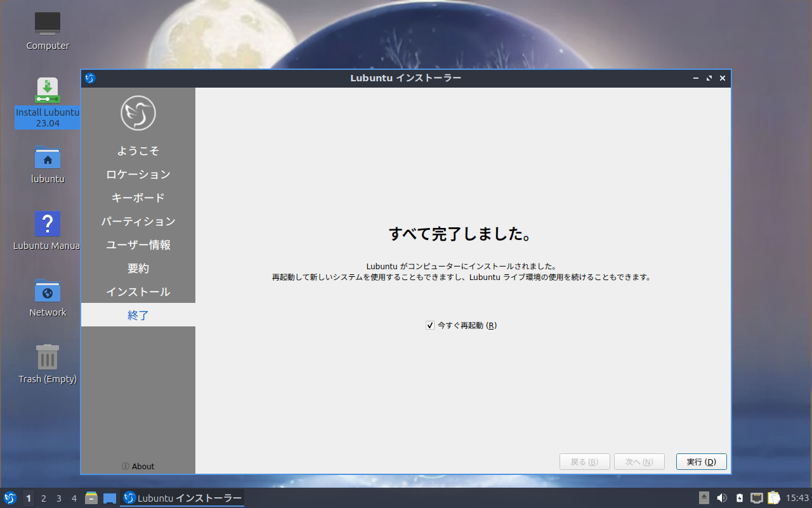Click the Lubuntu がコンピューターにインストールされました text
The image size is (812, 508).
coord(461,267)
